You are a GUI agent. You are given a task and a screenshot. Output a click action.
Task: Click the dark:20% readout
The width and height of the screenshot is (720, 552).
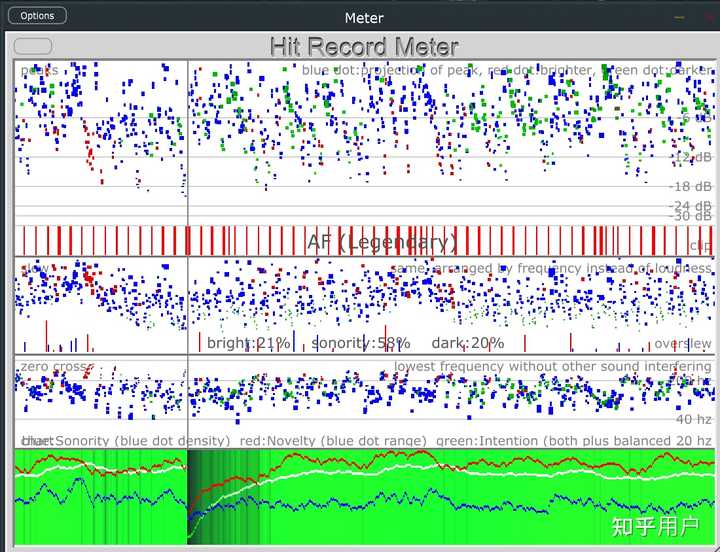(x=468, y=343)
